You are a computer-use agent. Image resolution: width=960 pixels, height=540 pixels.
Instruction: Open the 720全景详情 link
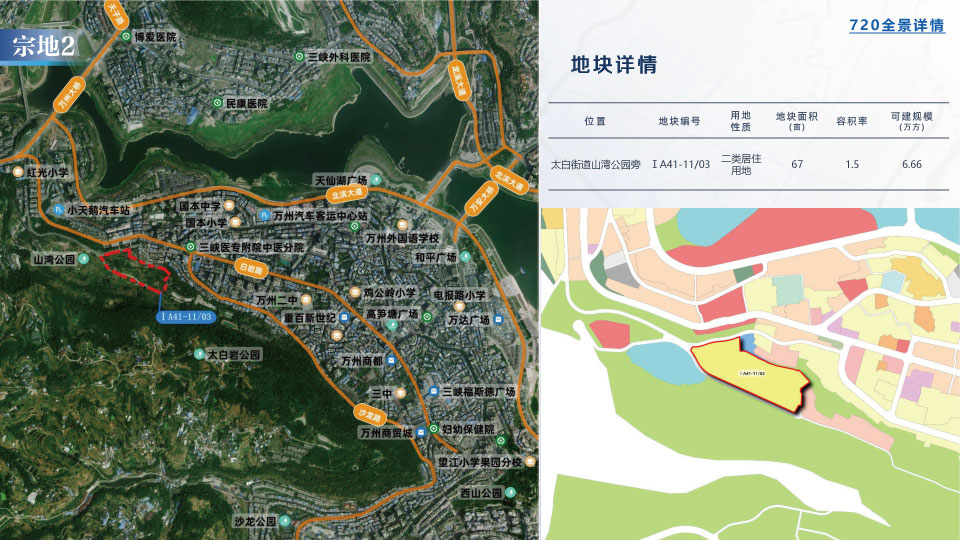coord(897,25)
